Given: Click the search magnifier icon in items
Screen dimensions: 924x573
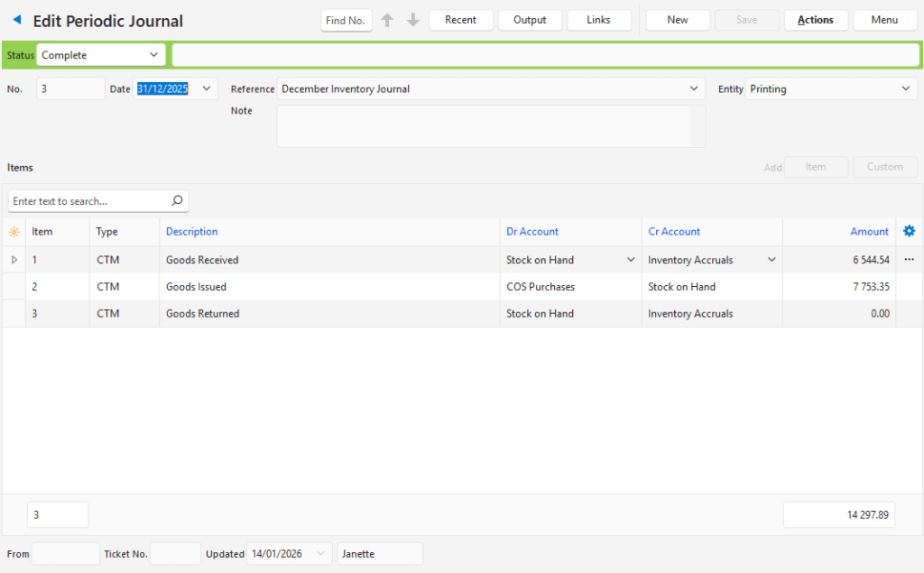Looking at the screenshot, I should pos(177,200).
